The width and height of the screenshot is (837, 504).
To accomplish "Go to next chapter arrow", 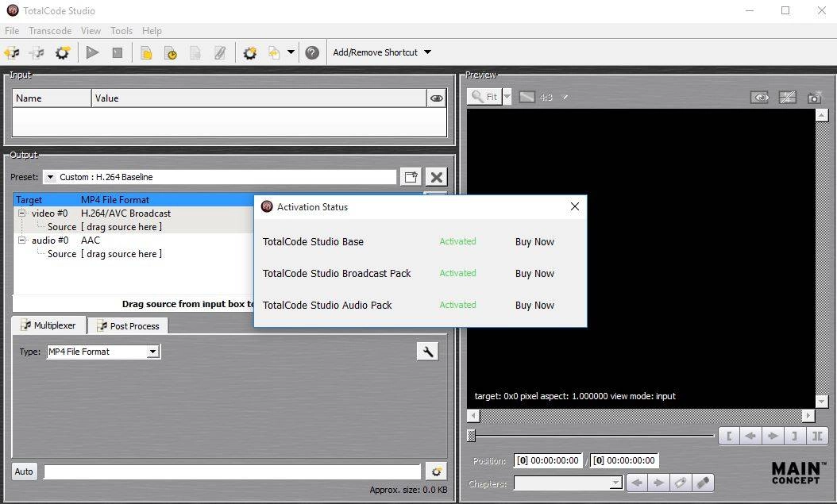I will click(x=658, y=483).
